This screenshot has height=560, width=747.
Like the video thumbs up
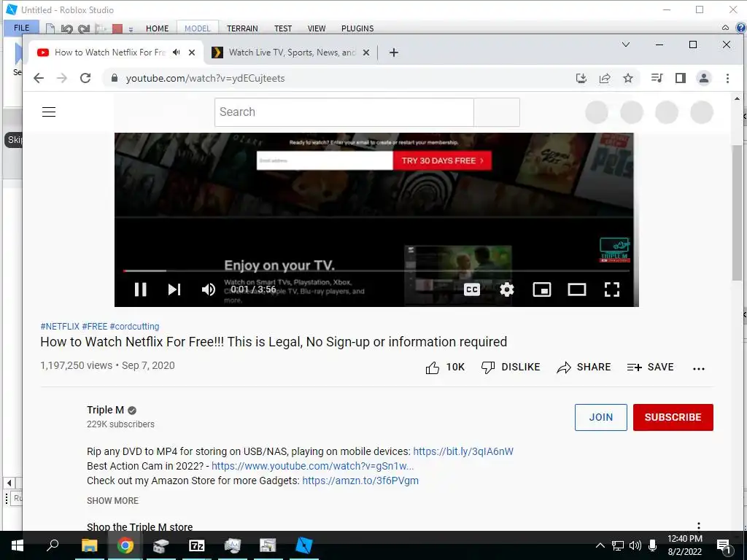444,367
